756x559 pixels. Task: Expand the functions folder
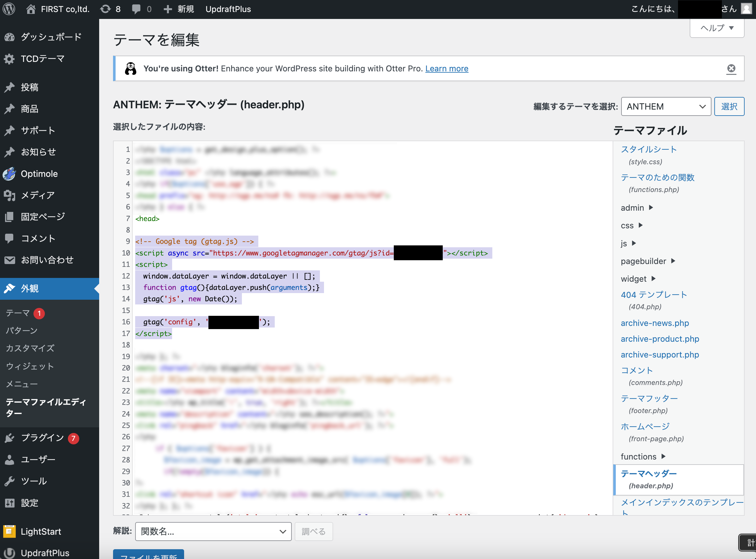[x=643, y=457]
